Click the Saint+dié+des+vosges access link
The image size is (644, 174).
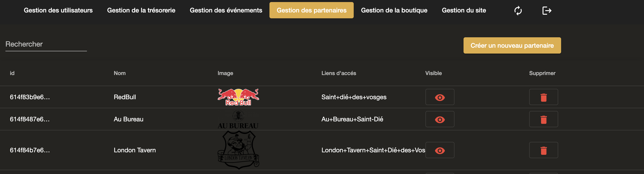pyautogui.click(x=354, y=97)
